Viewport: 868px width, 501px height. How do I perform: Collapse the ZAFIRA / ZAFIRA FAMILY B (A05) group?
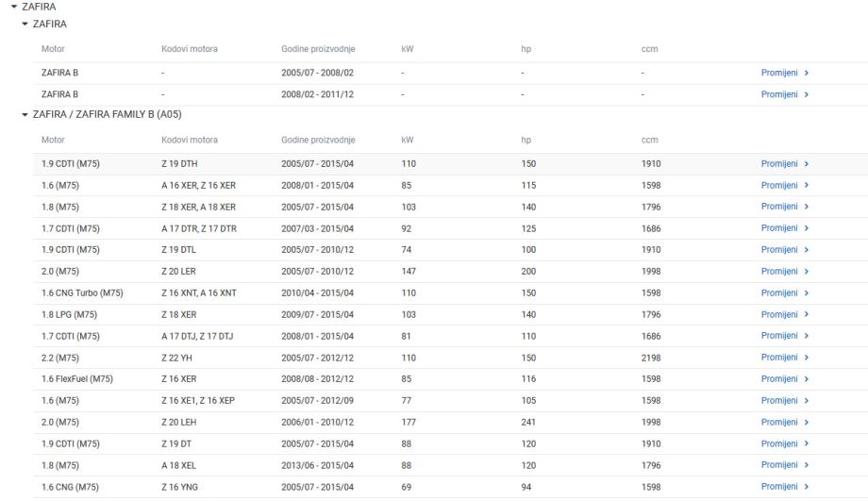point(25,114)
